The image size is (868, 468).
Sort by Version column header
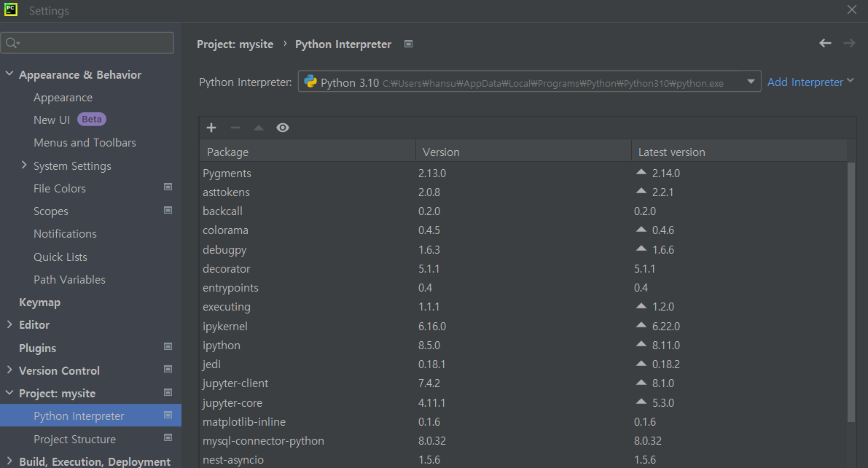coord(523,151)
